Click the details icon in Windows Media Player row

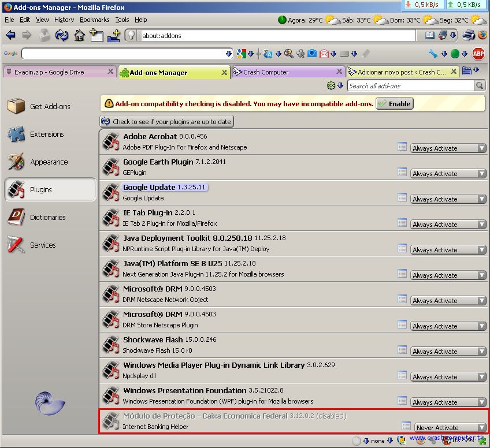402,375
